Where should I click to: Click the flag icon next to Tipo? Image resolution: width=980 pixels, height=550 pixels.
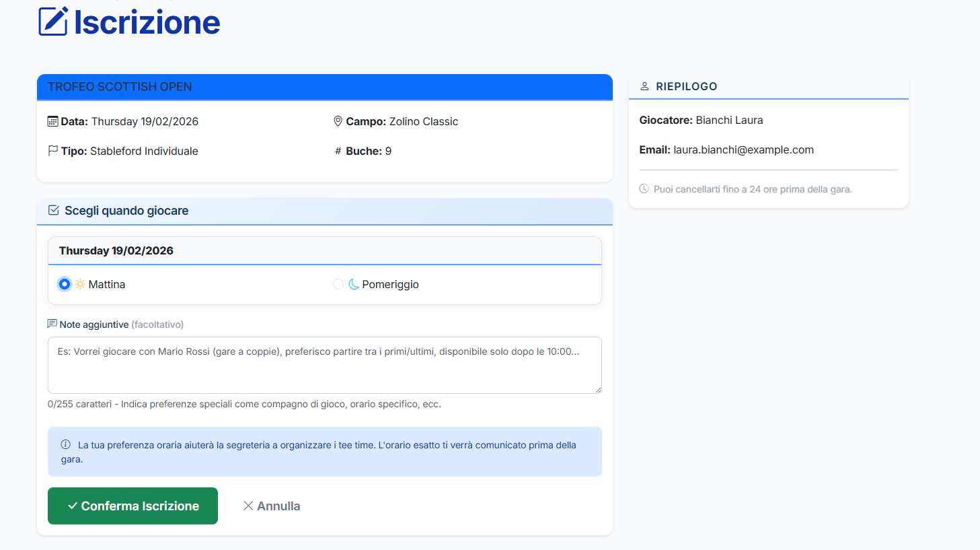(53, 151)
